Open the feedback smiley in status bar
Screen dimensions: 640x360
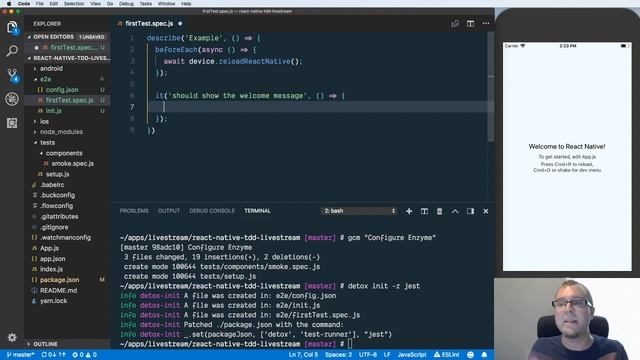coord(470,355)
